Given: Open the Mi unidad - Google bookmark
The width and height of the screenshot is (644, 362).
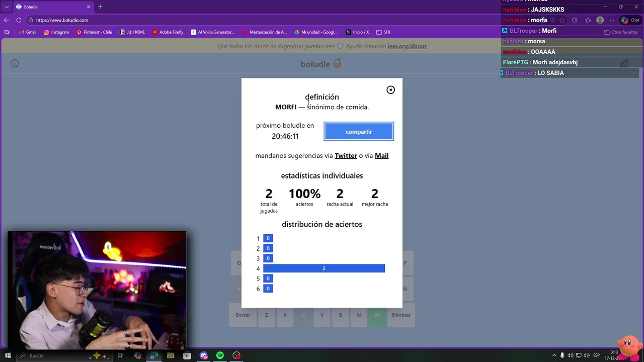Looking at the screenshot, I should (x=316, y=32).
